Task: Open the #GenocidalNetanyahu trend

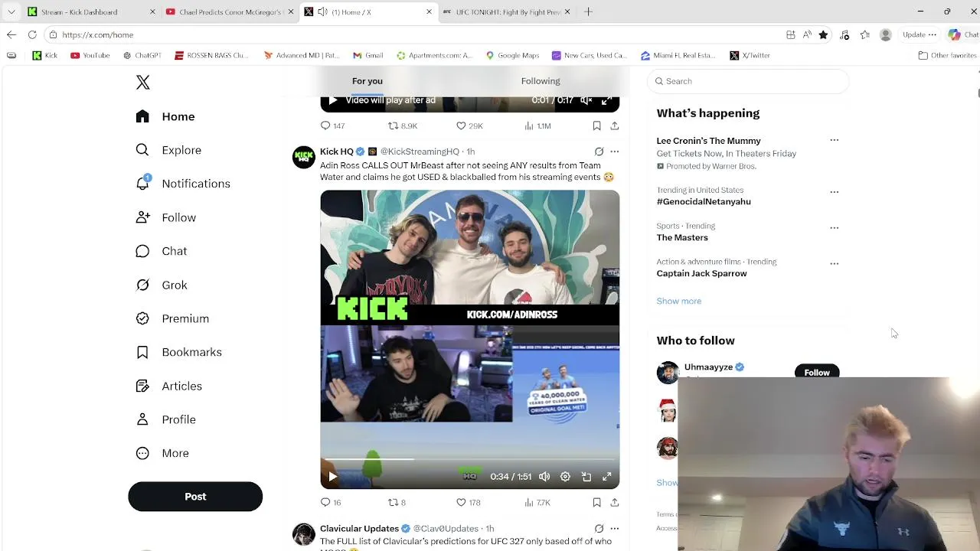Action: pyautogui.click(x=704, y=202)
